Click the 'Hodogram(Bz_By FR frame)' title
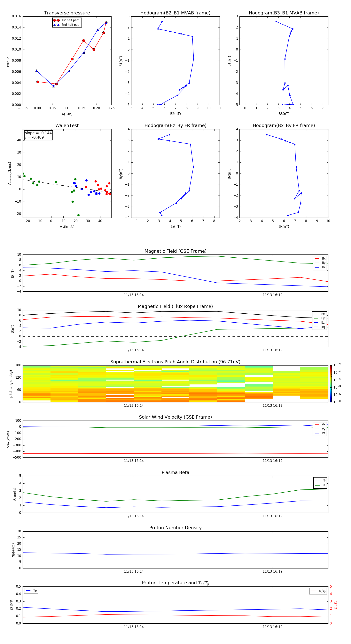 (x=175, y=125)
